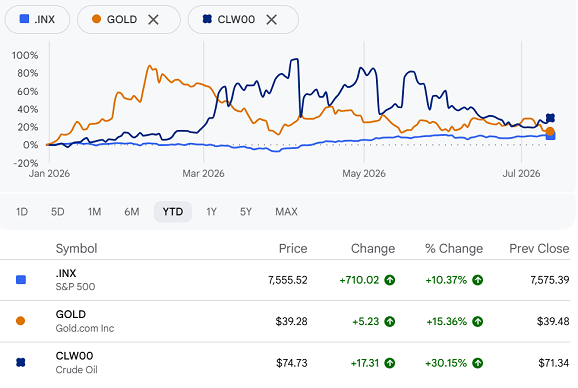Click up-arrow icon next to +30.15%

(478, 363)
